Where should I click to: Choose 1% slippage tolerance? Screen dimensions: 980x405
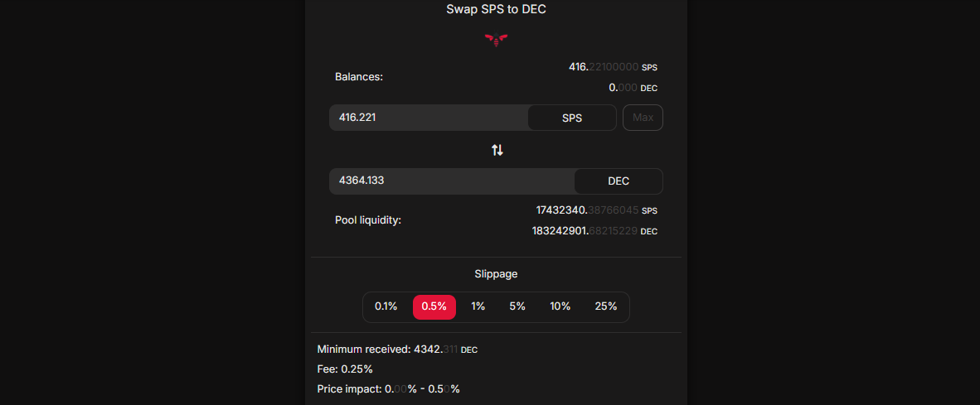(478, 306)
